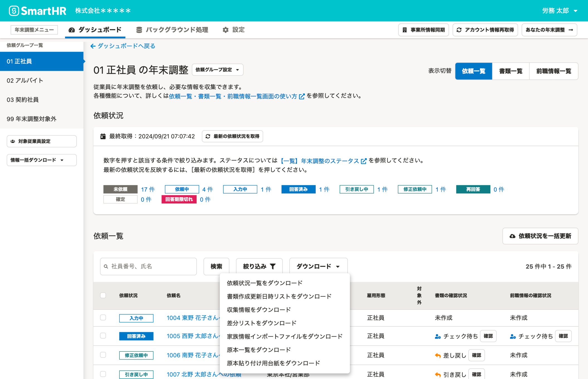Click the 対象従業員設定 button

(42, 141)
